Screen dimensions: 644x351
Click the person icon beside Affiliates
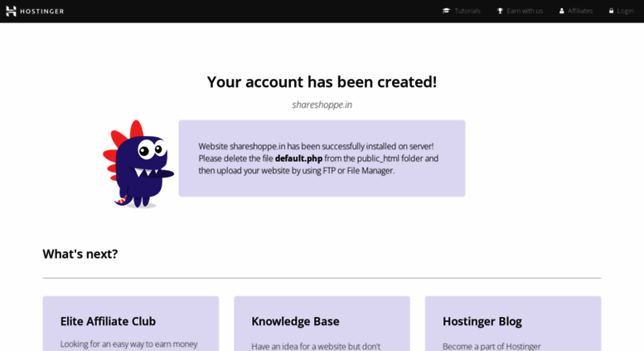561,11
